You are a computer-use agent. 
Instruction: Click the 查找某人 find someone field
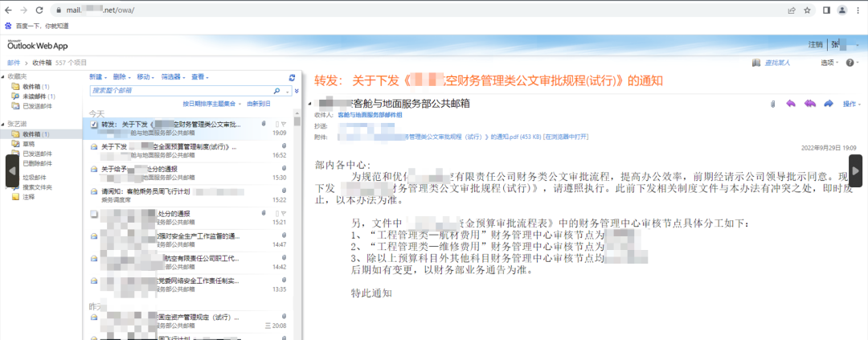point(777,63)
